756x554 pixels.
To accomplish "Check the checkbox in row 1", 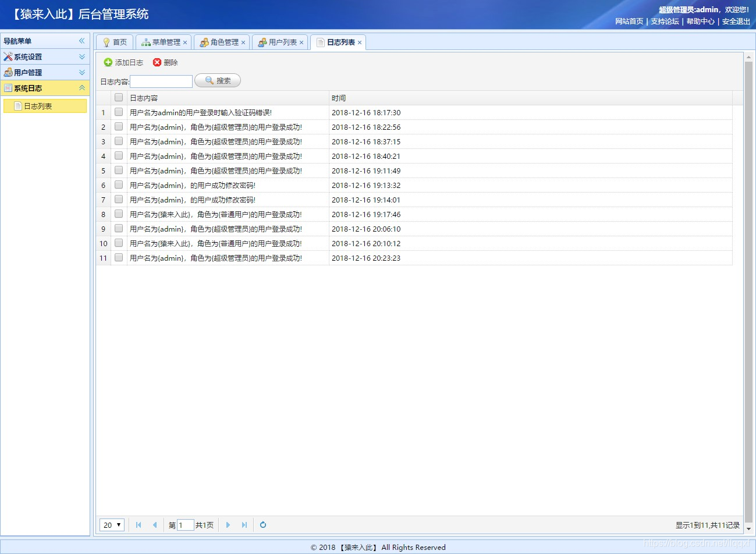I will pyautogui.click(x=119, y=112).
